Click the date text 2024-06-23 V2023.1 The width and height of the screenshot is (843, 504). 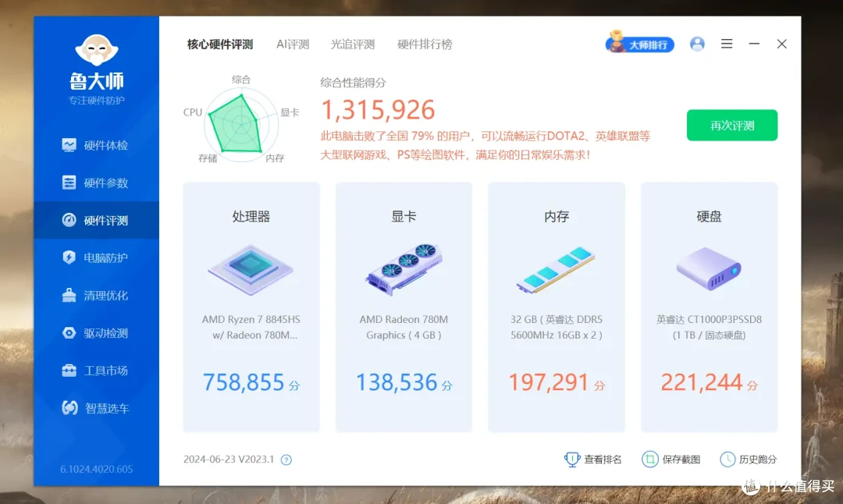(229, 460)
